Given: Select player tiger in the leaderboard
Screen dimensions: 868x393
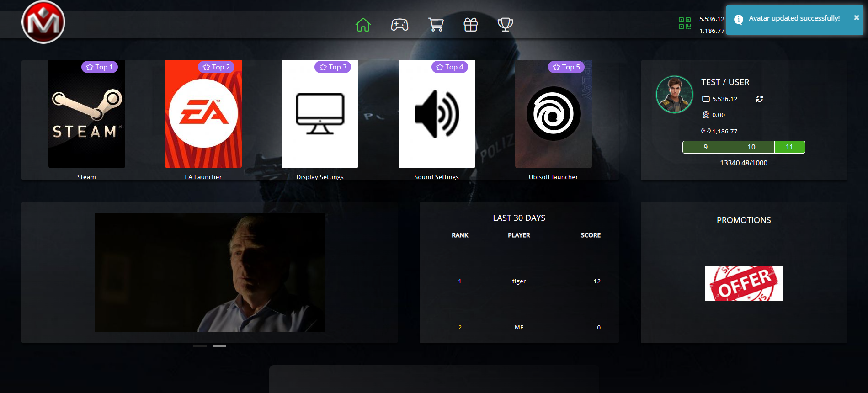Looking at the screenshot, I should click(519, 281).
